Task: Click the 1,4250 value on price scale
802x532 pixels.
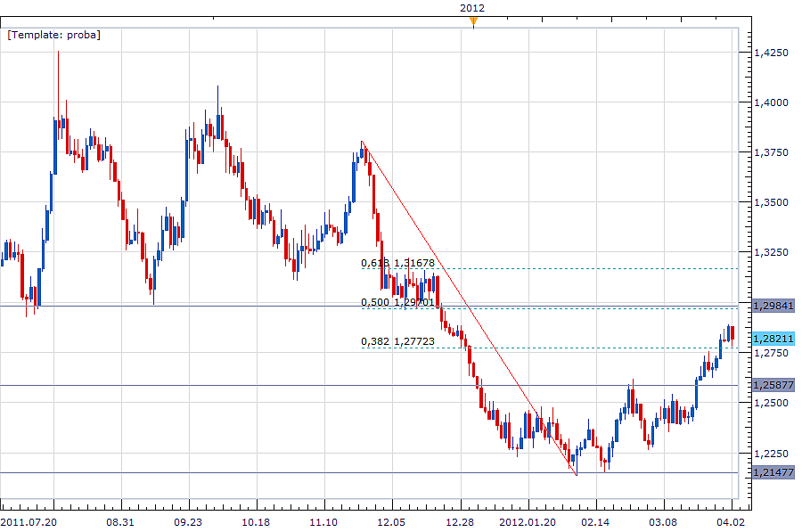Action: tap(770, 53)
